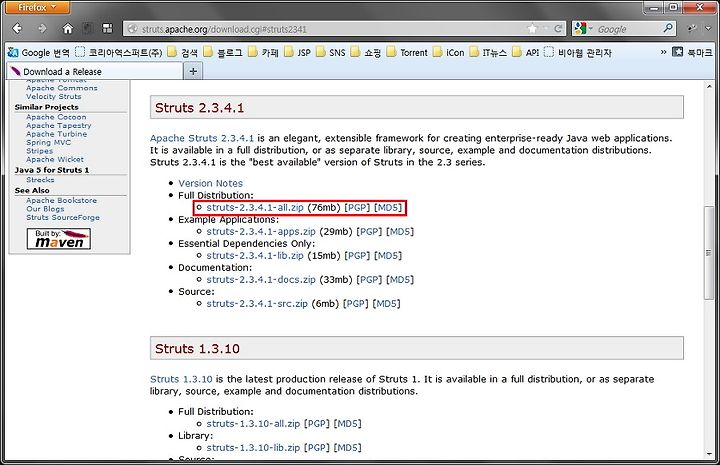Open the 비아웹 관리자 bookmark
This screenshot has height=465, width=720.
(578, 52)
